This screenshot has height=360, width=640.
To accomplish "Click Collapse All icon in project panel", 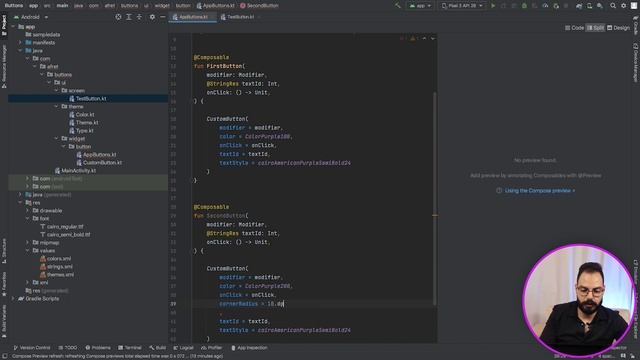I will [x=139, y=17].
